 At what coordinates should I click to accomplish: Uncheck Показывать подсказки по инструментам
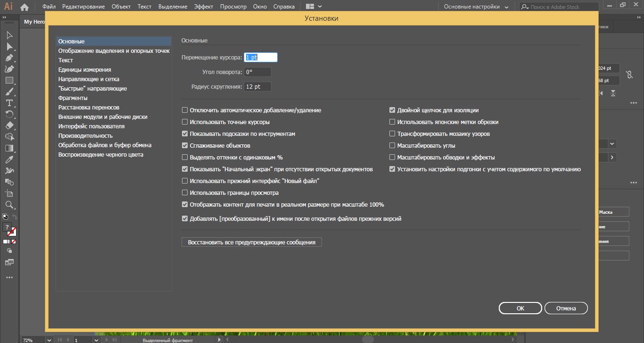click(185, 134)
